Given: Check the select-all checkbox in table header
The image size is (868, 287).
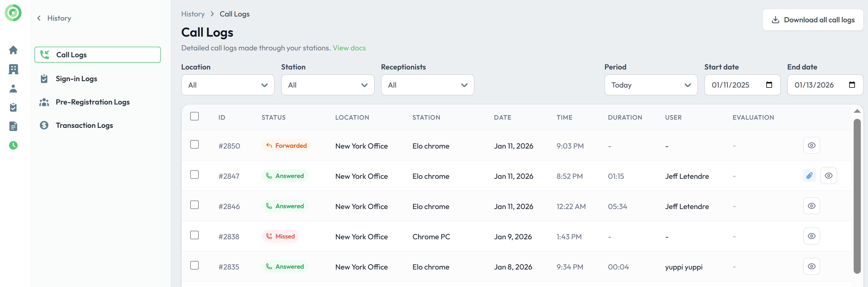Looking at the screenshot, I should coord(194,116).
